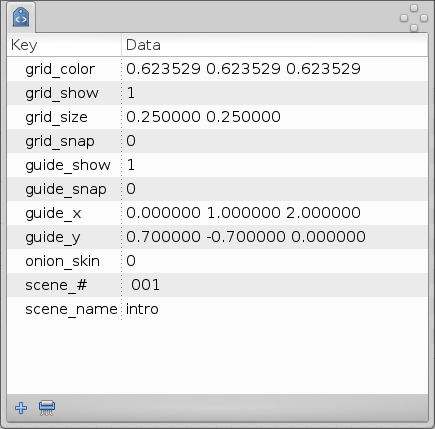Click the scene_# value 001
This screenshot has width=435, height=429.
(x=145, y=285)
